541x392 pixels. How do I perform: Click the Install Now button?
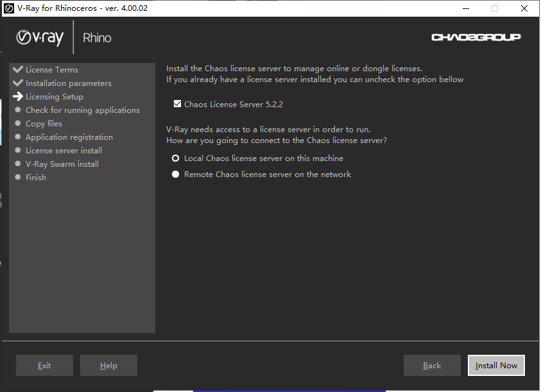point(496,366)
